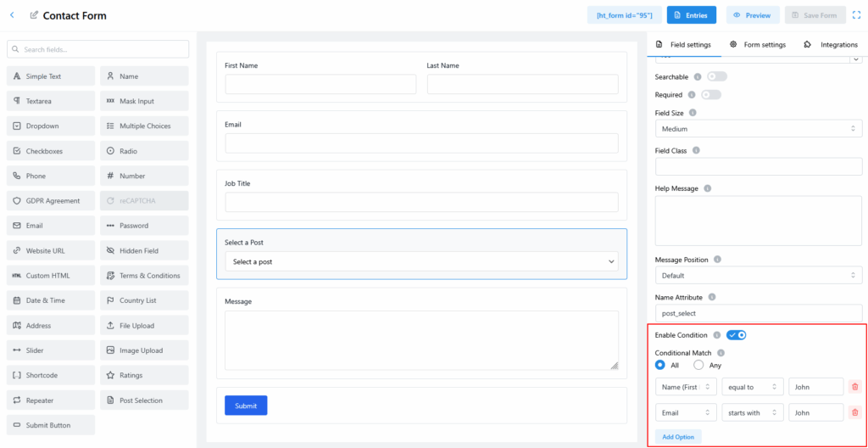Turn on the Searchable toggle
The image size is (868, 448).
click(x=716, y=76)
